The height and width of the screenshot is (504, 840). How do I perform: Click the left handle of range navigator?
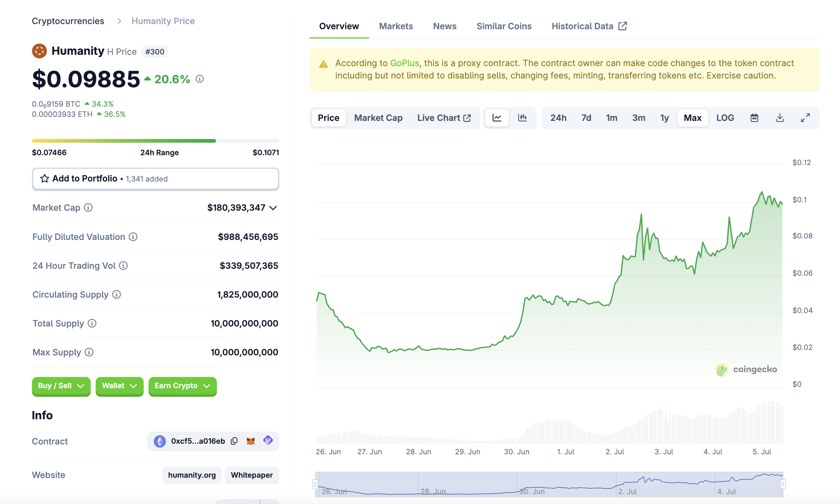point(315,484)
